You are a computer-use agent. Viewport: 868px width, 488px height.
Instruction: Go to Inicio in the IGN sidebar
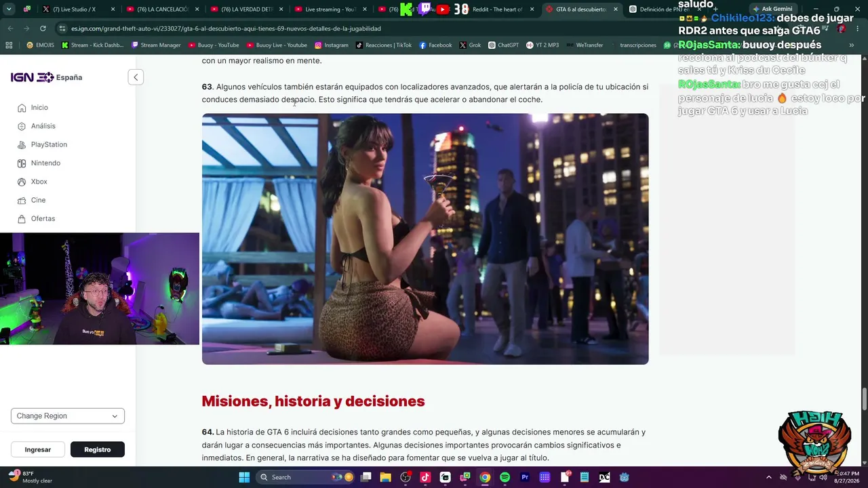coord(39,108)
